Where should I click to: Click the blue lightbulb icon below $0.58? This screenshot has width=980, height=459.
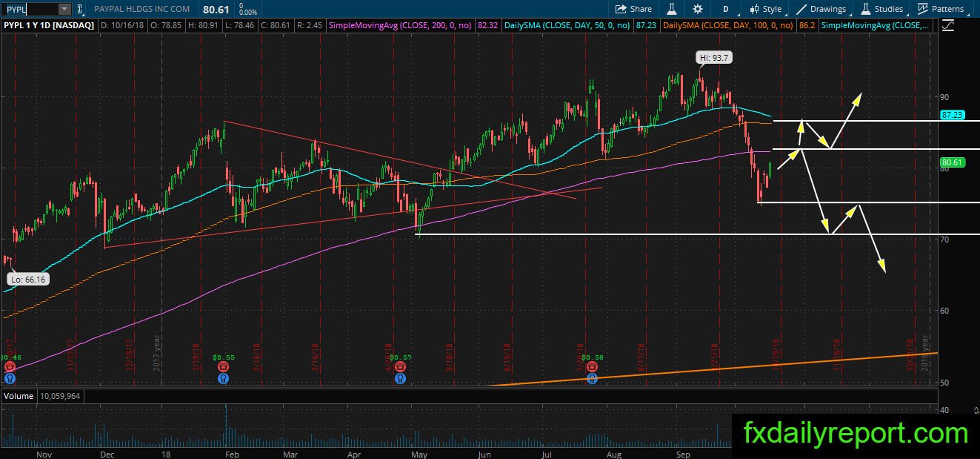[592, 378]
